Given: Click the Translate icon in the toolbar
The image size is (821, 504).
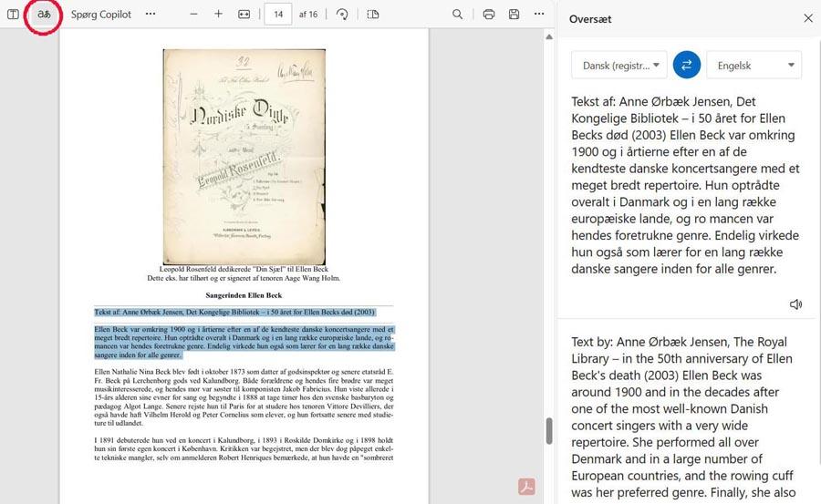Looking at the screenshot, I should (43, 15).
